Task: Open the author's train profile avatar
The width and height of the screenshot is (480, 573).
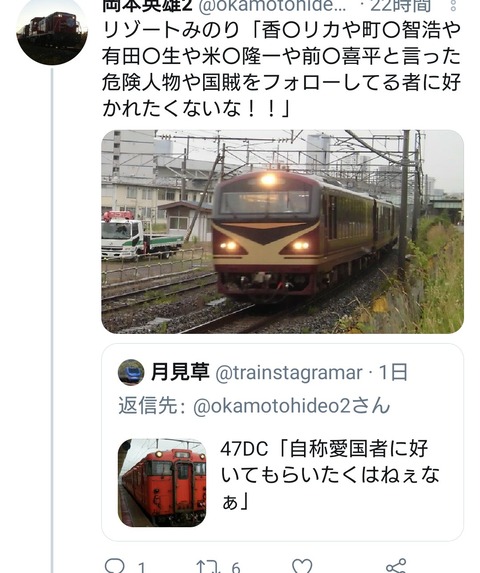Action: 52,31
